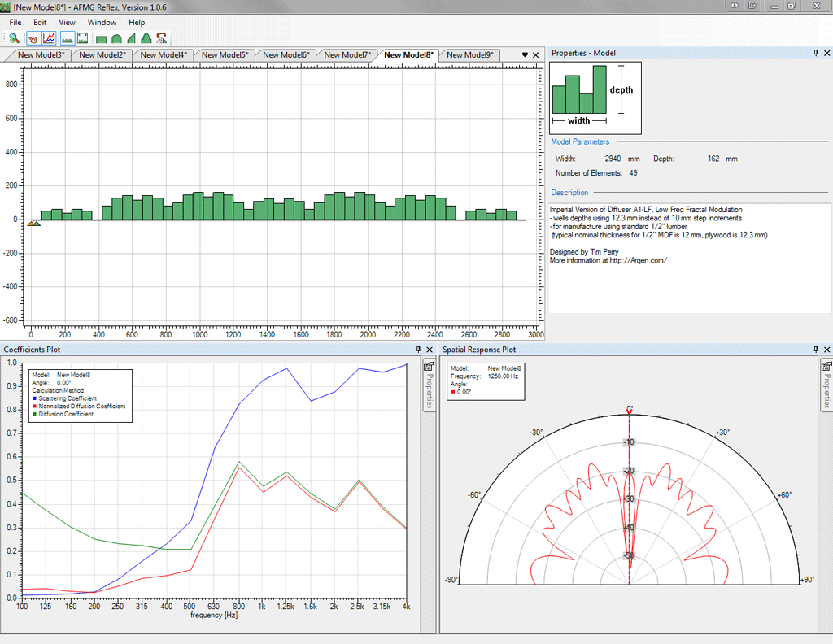Click the framed model view icon
The width and height of the screenshot is (833, 644).
coord(82,37)
